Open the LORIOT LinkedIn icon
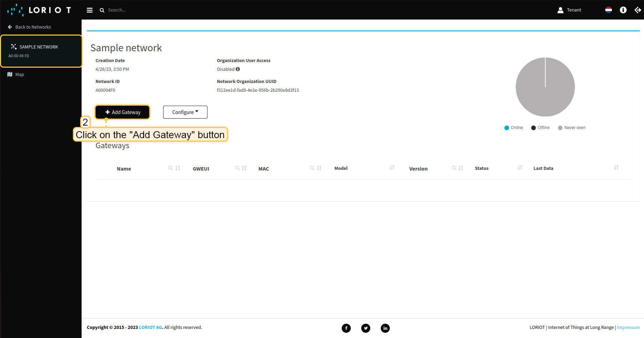644x338 pixels. pyautogui.click(x=385, y=328)
